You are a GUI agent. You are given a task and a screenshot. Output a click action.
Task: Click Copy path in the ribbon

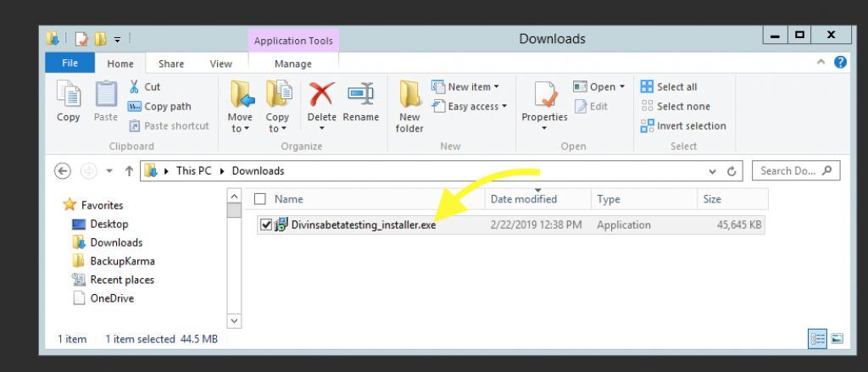pyautogui.click(x=159, y=106)
